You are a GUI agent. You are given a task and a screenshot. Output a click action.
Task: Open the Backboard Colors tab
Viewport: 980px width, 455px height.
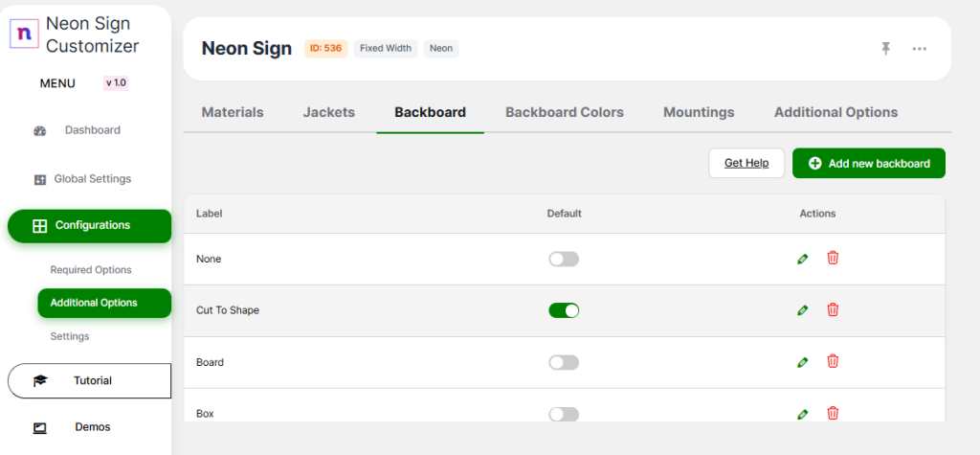pos(565,112)
